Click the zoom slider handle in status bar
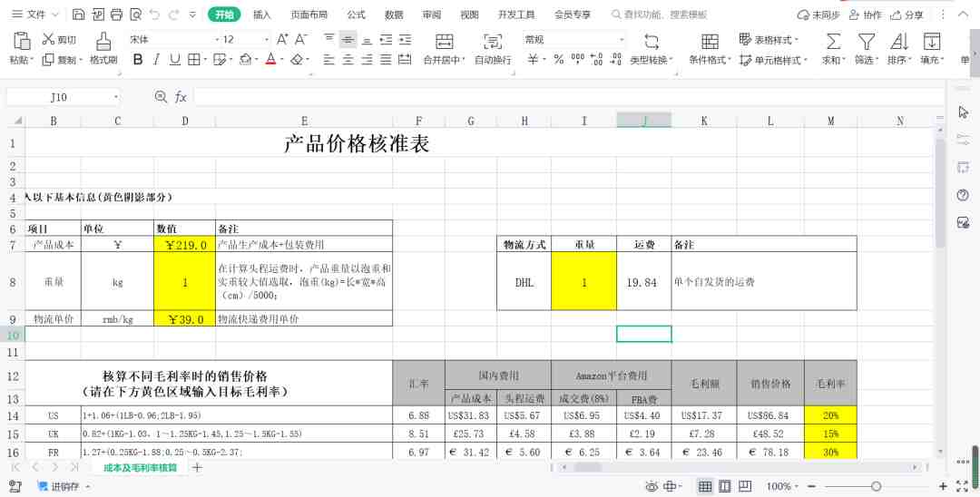The width and height of the screenshot is (980, 497). click(877, 486)
